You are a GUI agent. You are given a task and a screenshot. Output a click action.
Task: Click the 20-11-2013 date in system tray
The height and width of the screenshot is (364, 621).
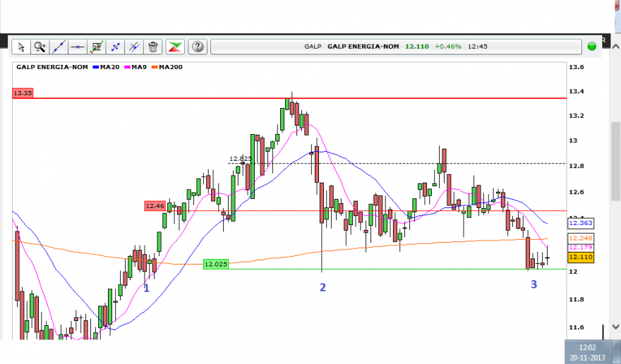[587, 358]
